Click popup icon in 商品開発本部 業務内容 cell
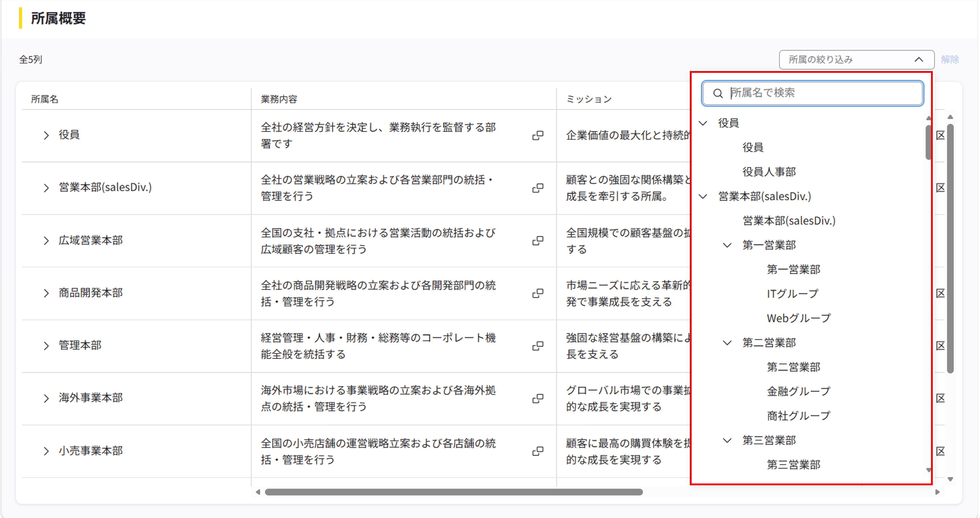 (x=538, y=293)
